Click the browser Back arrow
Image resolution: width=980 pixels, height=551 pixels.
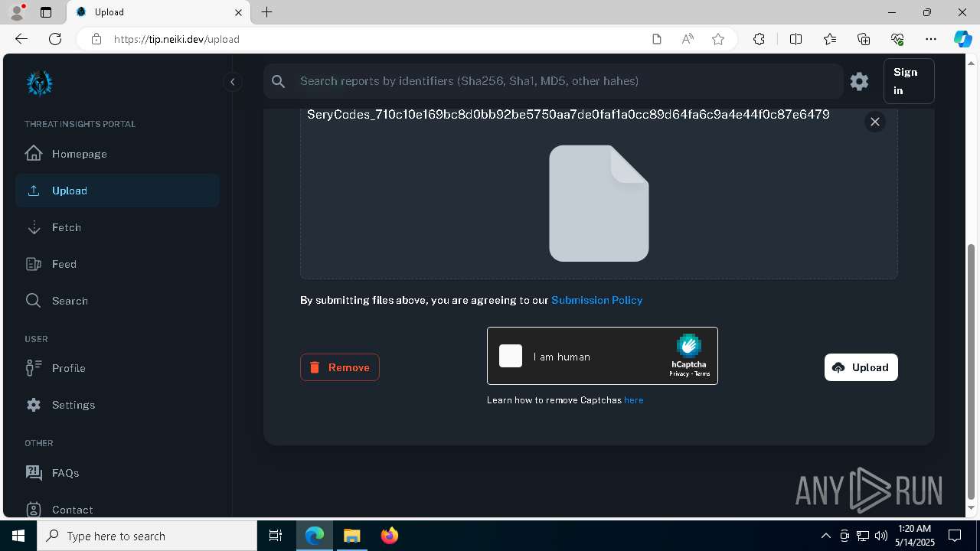[21, 39]
